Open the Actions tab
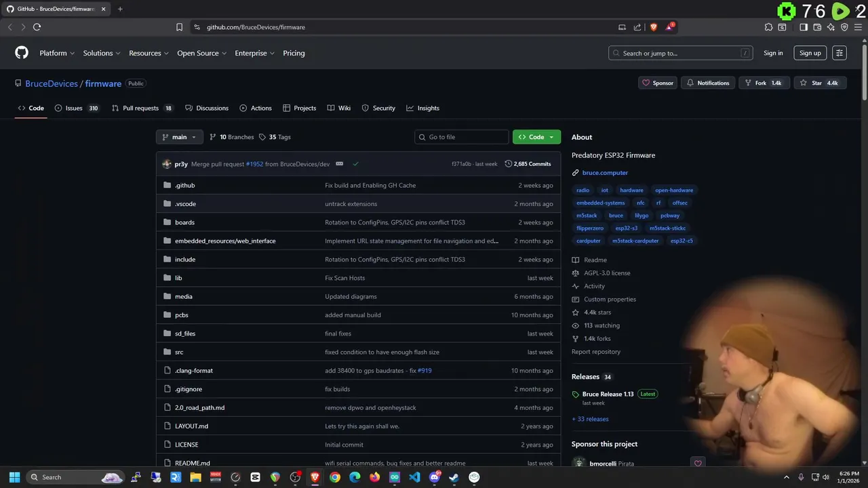868x488 pixels. point(256,108)
